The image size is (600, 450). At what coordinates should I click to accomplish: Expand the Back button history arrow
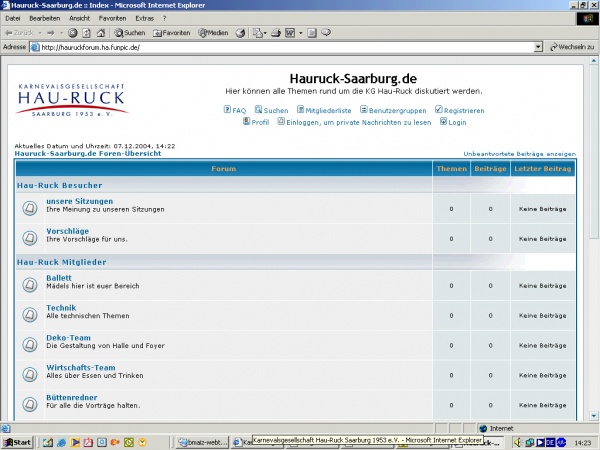[40, 33]
